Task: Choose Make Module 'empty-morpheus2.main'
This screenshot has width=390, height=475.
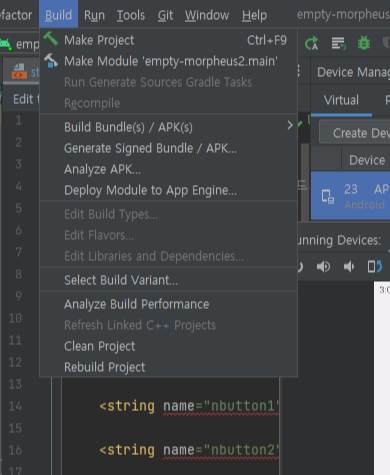Action: tap(168, 61)
